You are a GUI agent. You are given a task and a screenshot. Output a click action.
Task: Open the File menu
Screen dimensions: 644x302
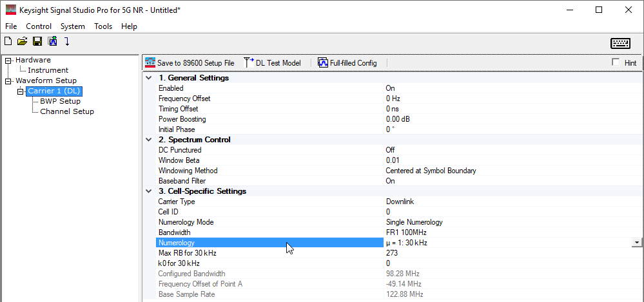(x=11, y=26)
